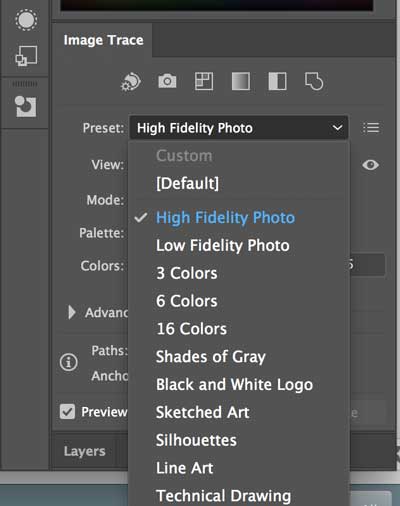Click the eye icon next to View
This screenshot has height=506, width=400.
(370, 165)
